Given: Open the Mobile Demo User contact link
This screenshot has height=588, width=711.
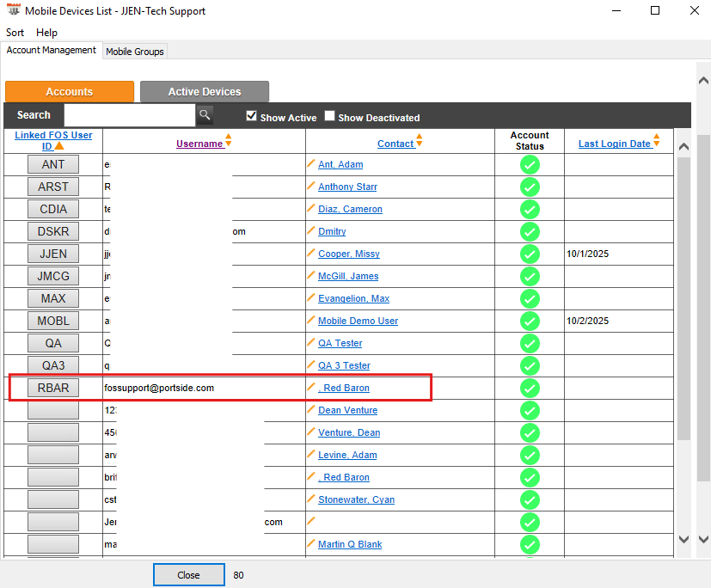Looking at the screenshot, I should pyautogui.click(x=358, y=321).
